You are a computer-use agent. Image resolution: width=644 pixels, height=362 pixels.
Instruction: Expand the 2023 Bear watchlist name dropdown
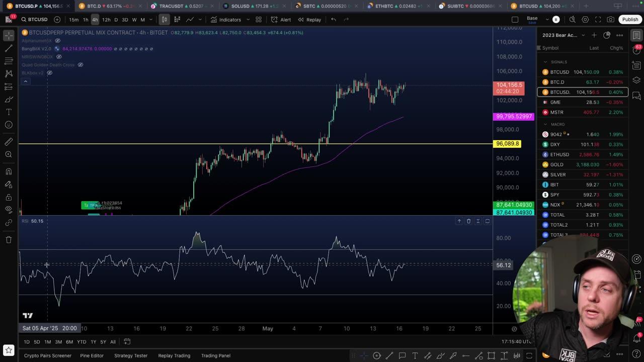tap(583, 35)
